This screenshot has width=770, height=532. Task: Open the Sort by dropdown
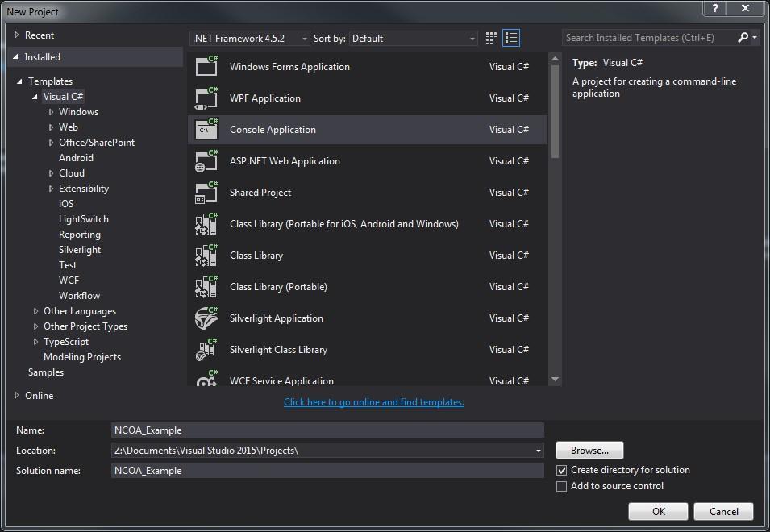[x=414, y=38]
